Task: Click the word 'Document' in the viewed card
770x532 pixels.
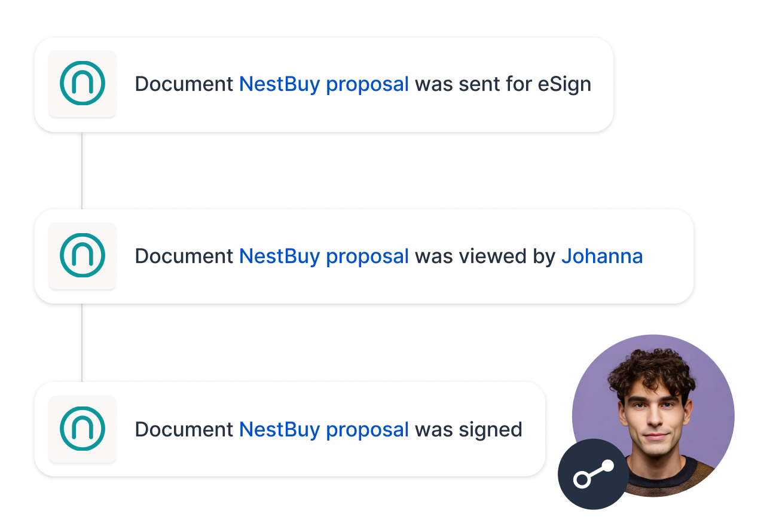Action: (x=184, y=256)
